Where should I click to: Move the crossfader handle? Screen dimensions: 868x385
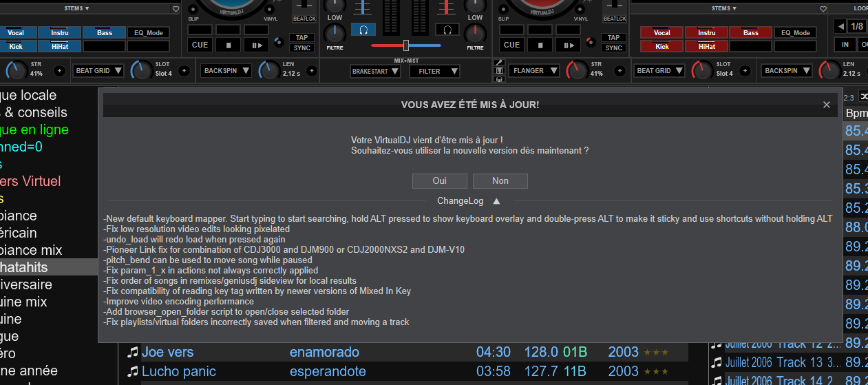pyautogui.click(x=406, y=45)
